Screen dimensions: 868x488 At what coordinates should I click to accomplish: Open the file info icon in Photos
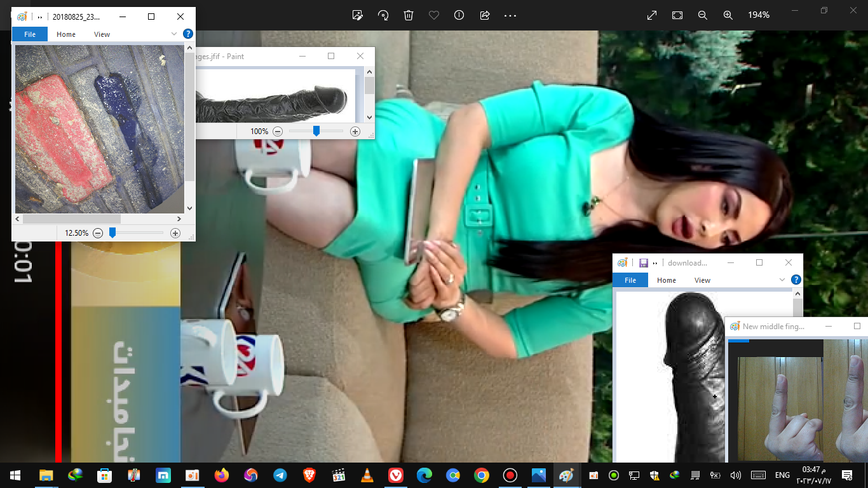(459, 15)
